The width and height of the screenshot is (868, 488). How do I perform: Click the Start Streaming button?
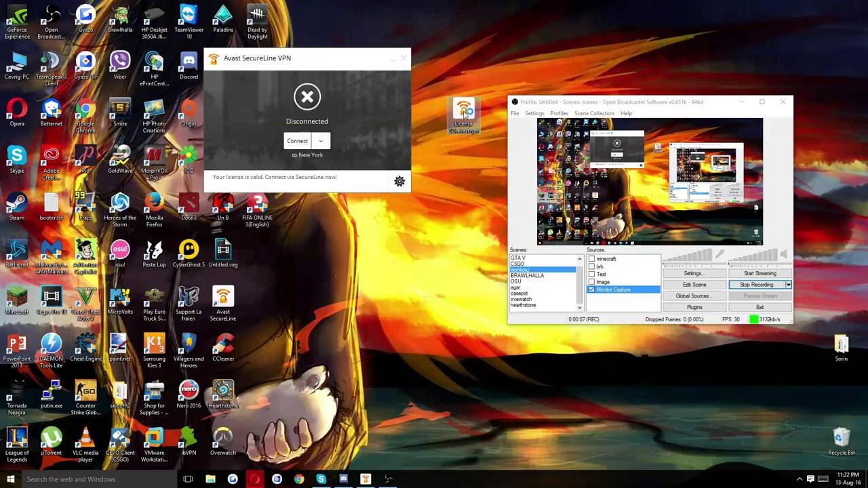(x=759, y=273)
